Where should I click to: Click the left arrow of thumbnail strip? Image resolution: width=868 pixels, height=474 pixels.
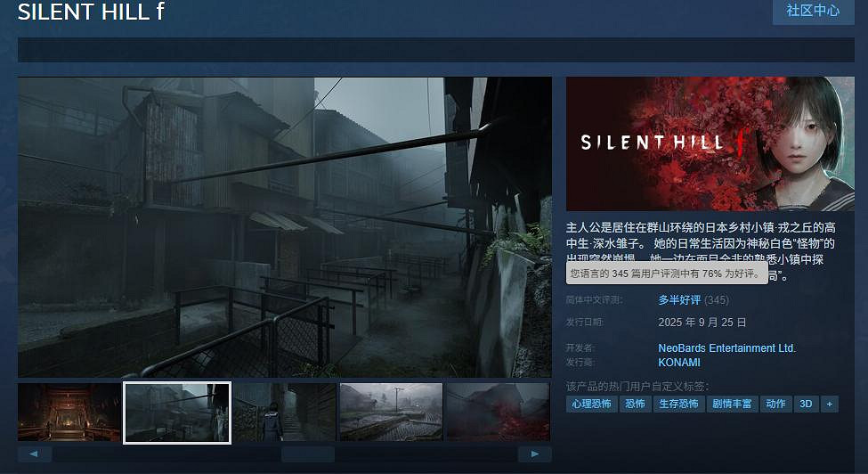click(x=35, y=454)
